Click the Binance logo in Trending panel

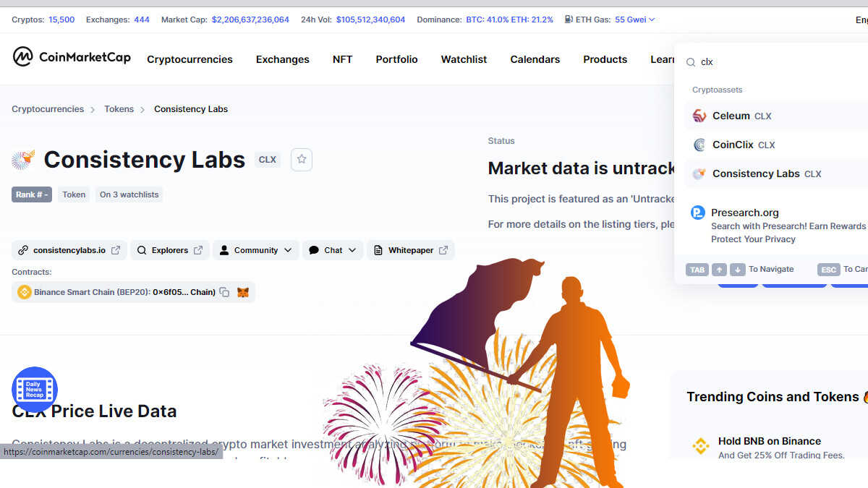point(701,447)
